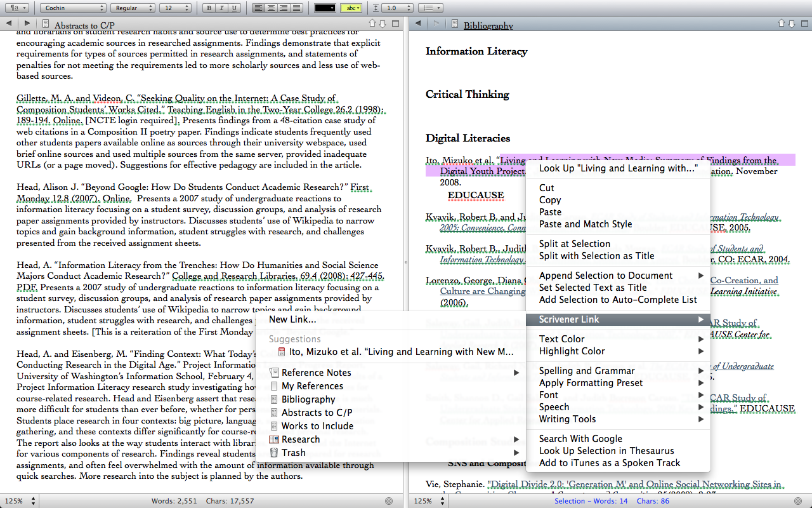Viewport: 812px width, 508px height.
Task: Open the Cochin font family dropdown
Action: (x=73, y=8)
